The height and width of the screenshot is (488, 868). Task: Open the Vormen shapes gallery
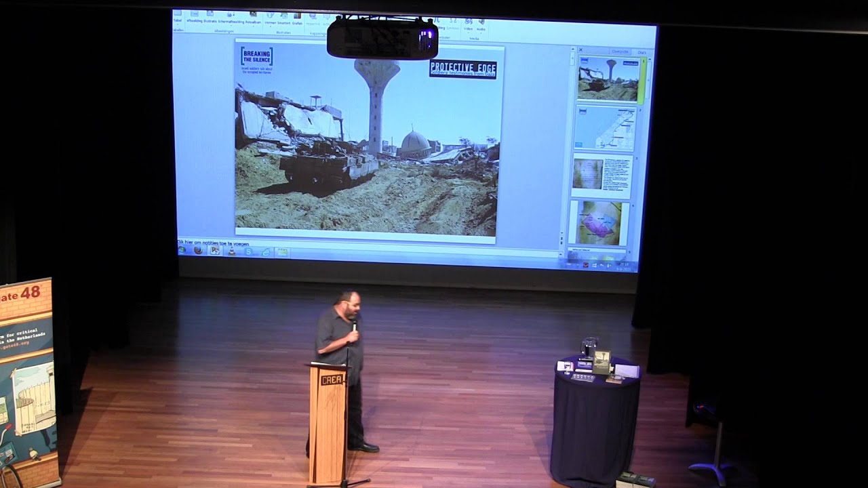click(271, 18)
